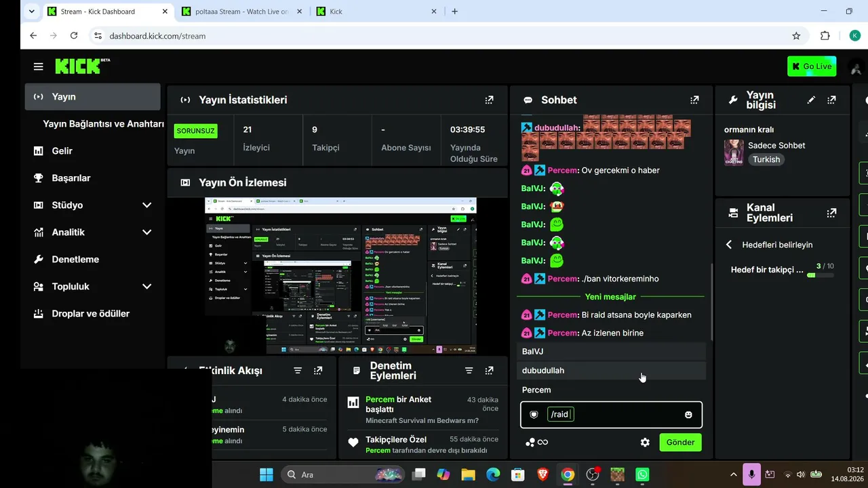Open File Explorer from the taskbar
The height and width of the screenshot is (488, 868).
click(x=468, y=474)
